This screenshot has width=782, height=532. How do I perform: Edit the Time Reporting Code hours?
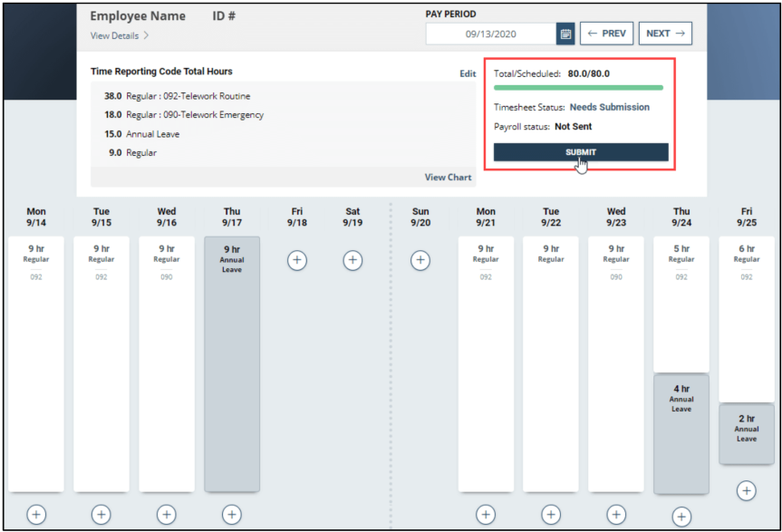(x=468, y=73)
